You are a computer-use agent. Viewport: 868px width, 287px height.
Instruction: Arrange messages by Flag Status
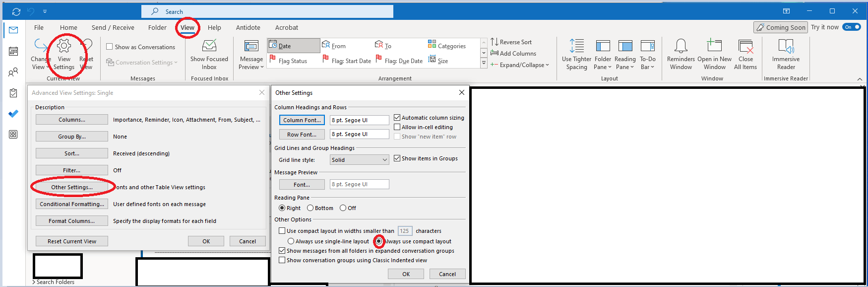[x=288, y=61]
